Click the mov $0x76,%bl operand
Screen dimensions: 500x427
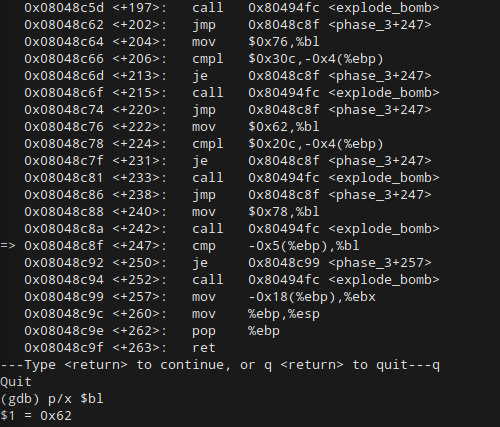point(284,42)
